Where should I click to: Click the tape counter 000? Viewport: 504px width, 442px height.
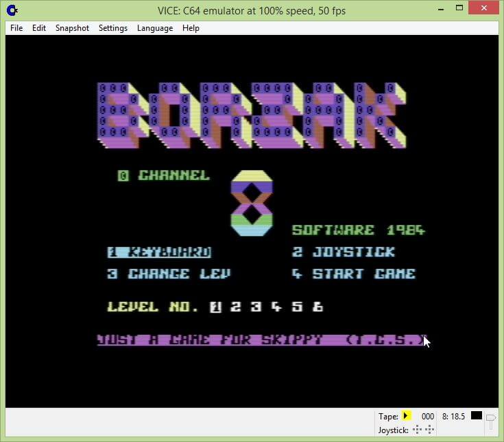coord(427,417)
